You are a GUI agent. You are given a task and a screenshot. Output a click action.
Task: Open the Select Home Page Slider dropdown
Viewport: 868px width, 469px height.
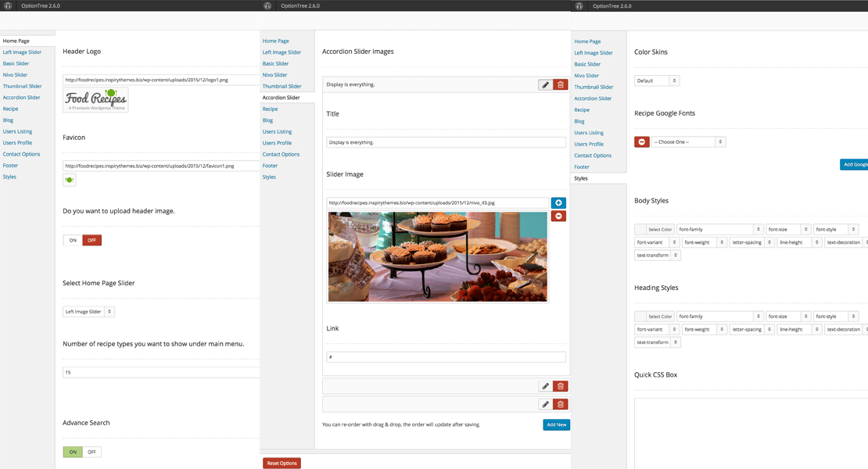pyautogui.click(x=88, y=311)
